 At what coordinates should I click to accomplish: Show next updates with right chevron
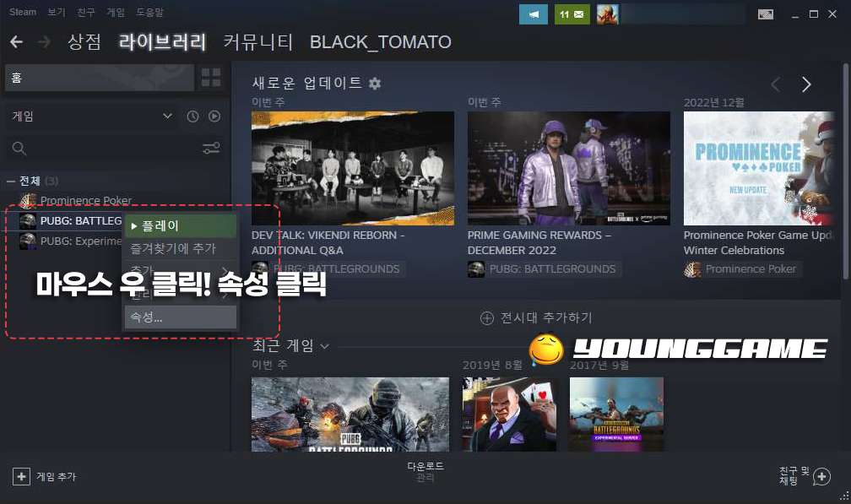[806, 84]
